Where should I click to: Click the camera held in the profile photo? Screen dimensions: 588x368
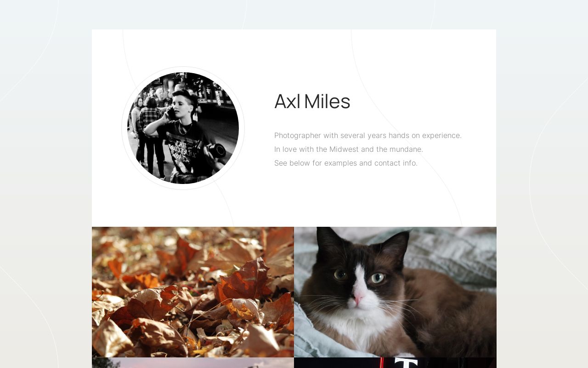pos(214,151)
